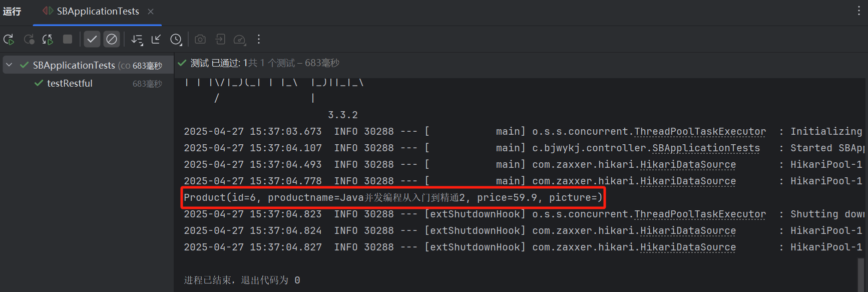Open HikariDataSource link at 15:37:04.827
The image size is (868, 292).
click(688, 247)
